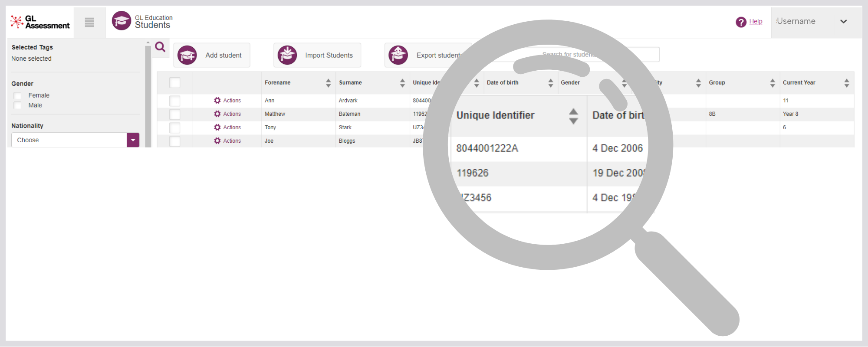Click the Export students upload icon
The width and height of the screenshot is (868, 347).
pyautogui.click(x=398, y=55)
